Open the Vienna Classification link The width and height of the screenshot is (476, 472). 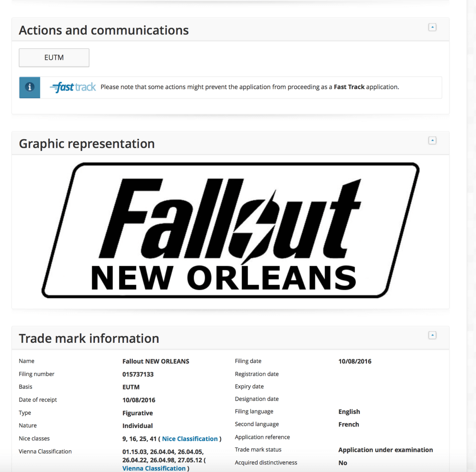click(x=154, y=468)
